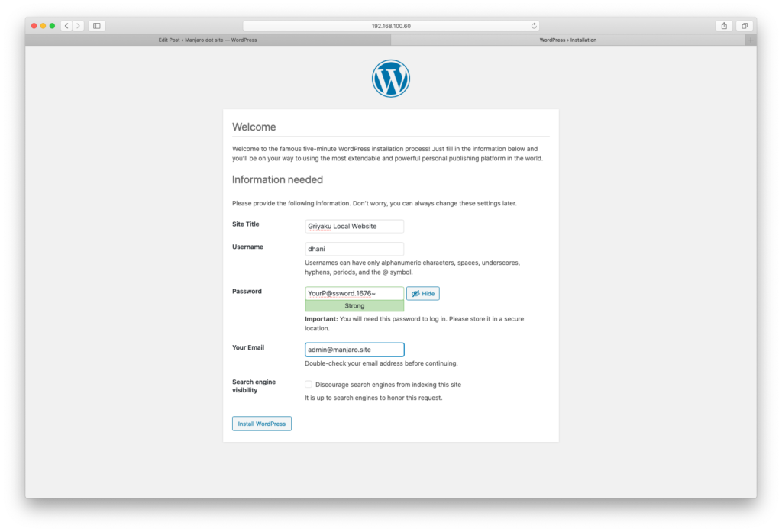
Task: Check Discourage search engines checkbox
Action: [x=309, y=385]
